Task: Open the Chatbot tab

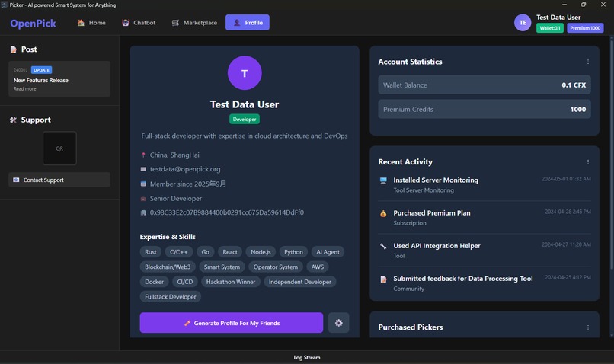Action: 139,23
